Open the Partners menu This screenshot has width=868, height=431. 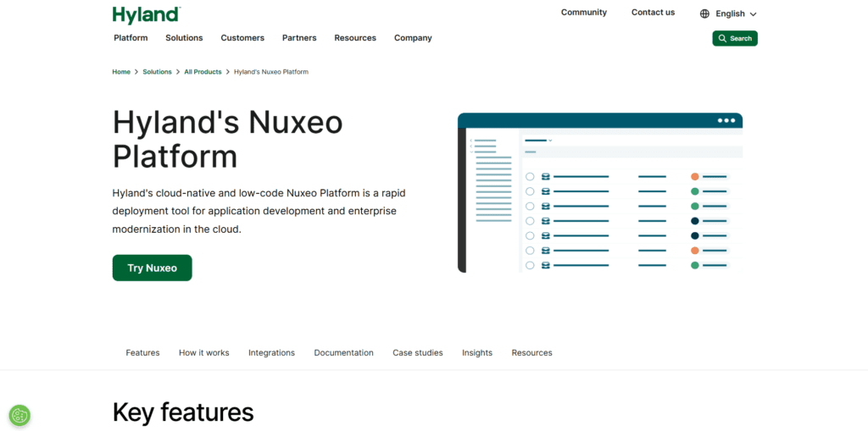tap(299, 38)
